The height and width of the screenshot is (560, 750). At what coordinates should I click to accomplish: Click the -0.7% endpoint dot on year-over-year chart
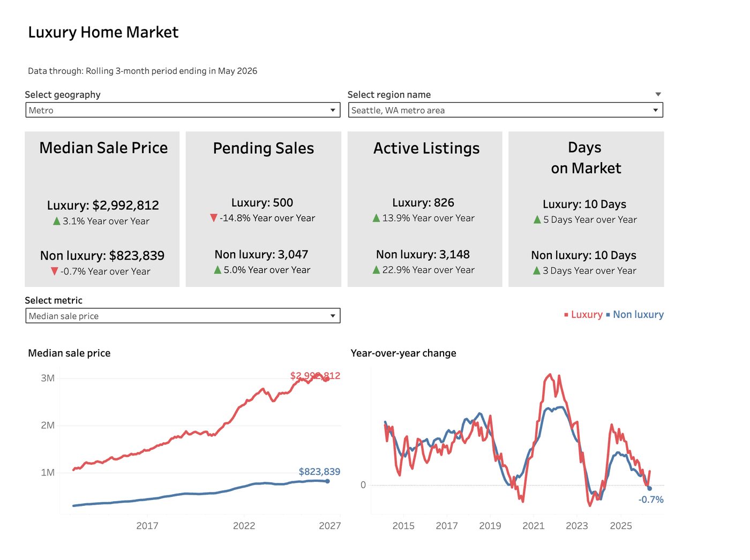tap(649, 488)
